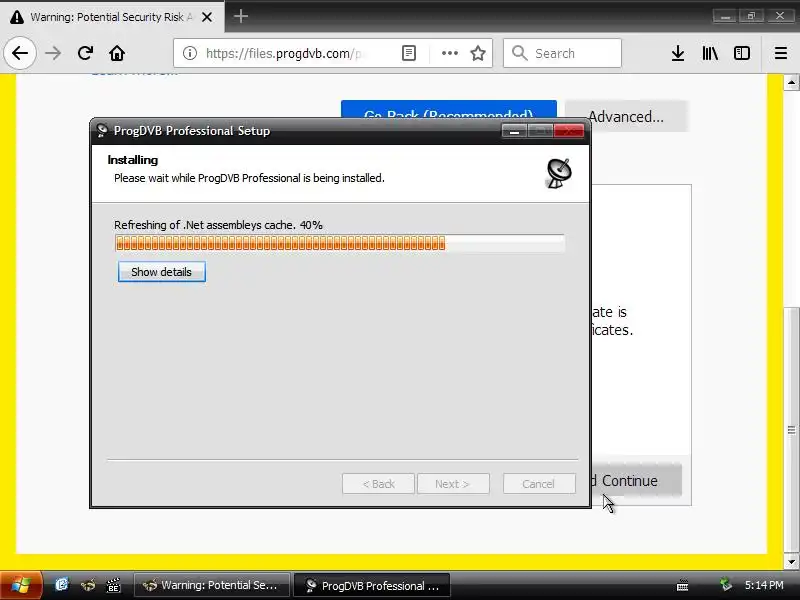The width and height of the screenshot is (800, 600).
Task: Select the Warning: Potential Security Risk tab
Action: (112, 17)
